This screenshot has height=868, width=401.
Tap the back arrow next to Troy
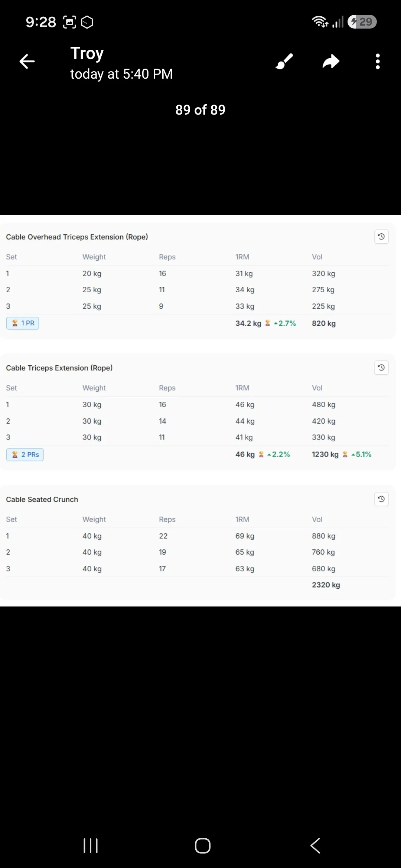(x=27, y=62)
